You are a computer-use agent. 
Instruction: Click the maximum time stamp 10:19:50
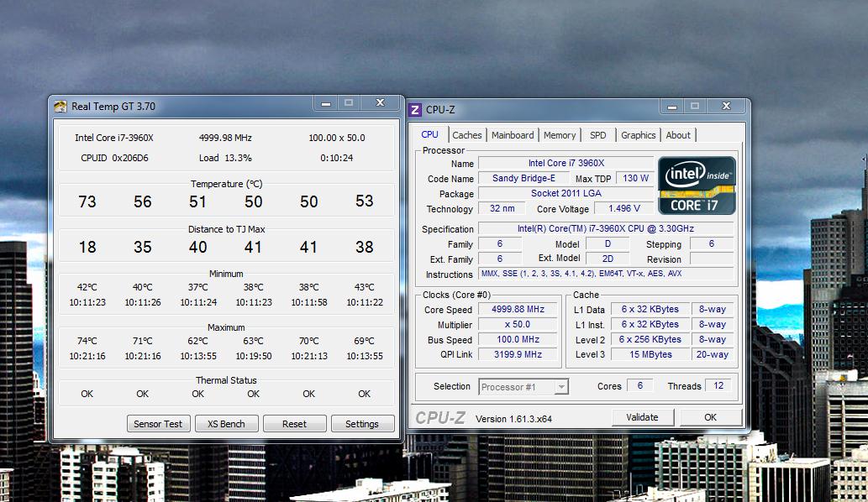[254, 356]
